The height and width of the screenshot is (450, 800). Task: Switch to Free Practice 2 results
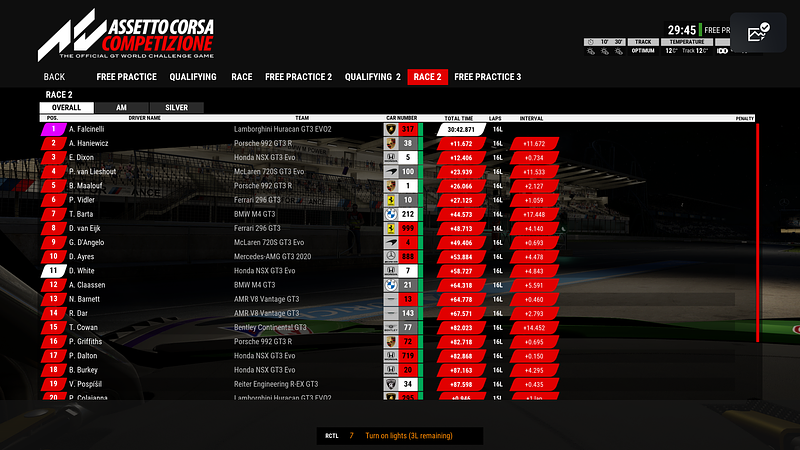pyautogui.click(x=298, y=77)
